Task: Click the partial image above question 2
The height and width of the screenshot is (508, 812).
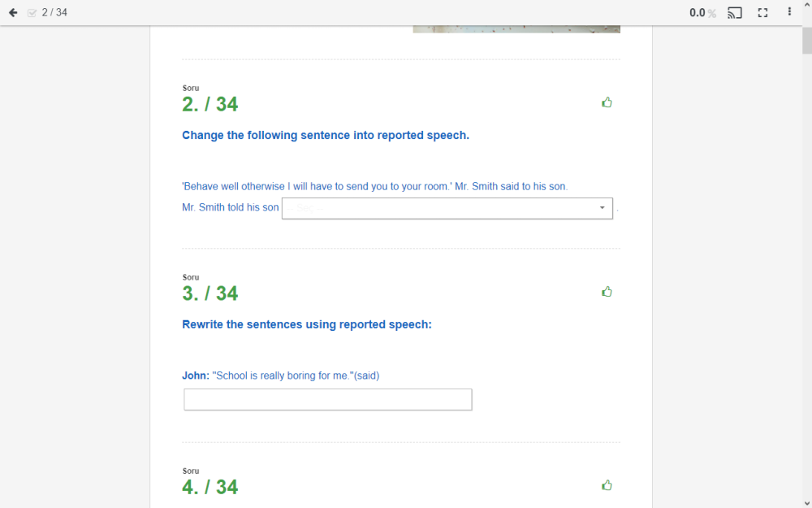Action: click(516, 29)
